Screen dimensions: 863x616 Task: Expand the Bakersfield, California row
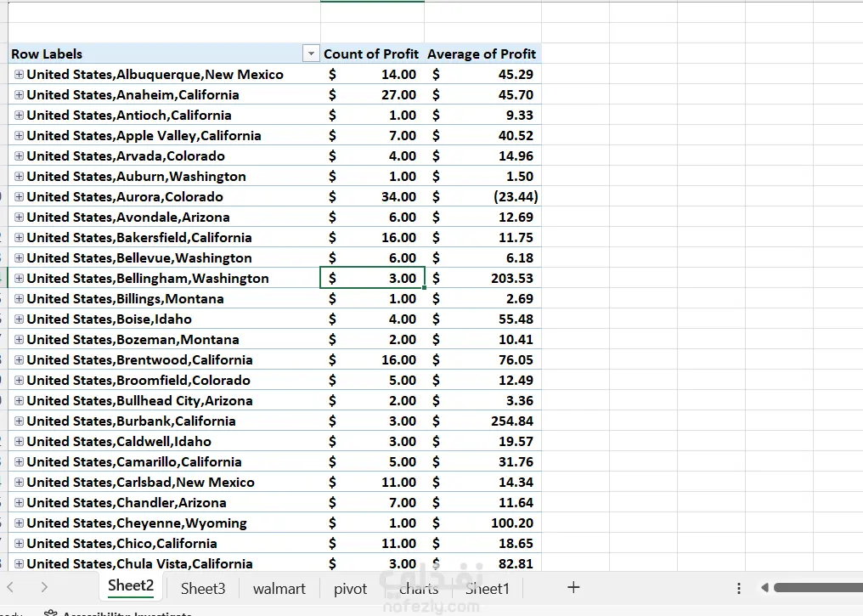19,237
